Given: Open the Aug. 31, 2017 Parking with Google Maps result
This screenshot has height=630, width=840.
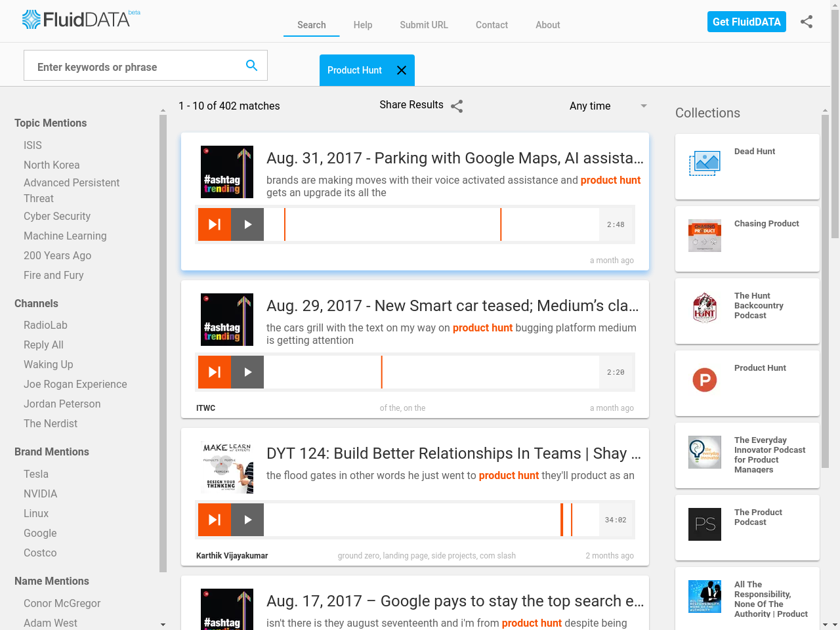Looking at the screenshot, I should point(455,158).
